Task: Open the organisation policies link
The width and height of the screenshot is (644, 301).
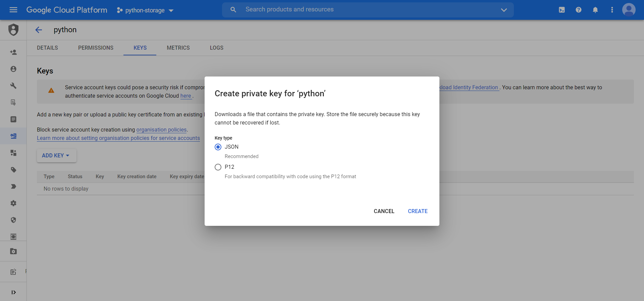Action: [x=161, y=130]
